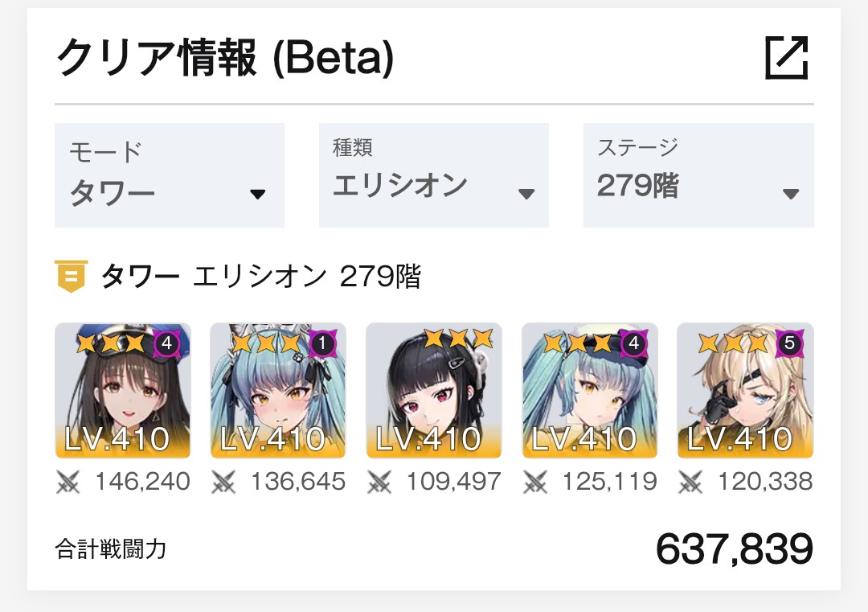Select the police cap brunette character portrait
868x612 pixels.
123,391
